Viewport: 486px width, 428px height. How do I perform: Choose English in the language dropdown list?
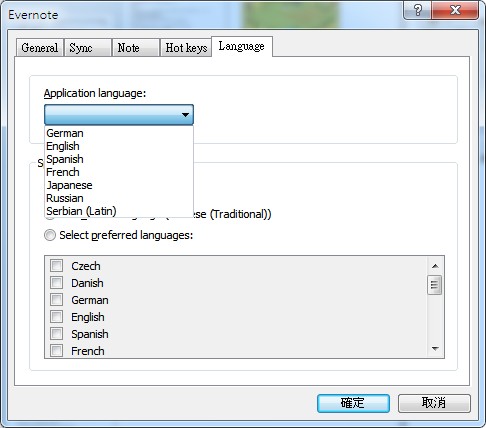pyautogui.click(x=119, y=146)
